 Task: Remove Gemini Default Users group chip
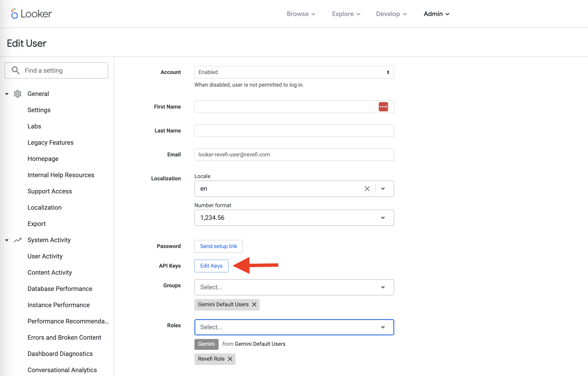tap(254, 304)
